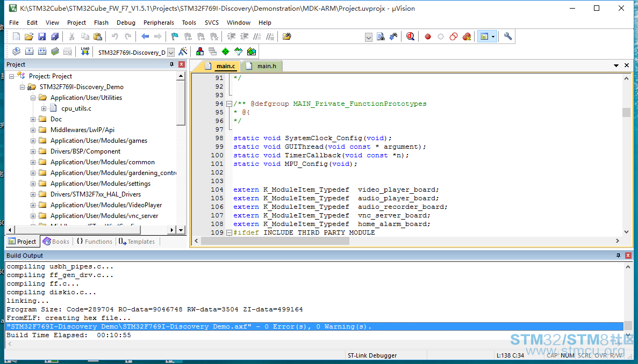
Task: Build target files icon
Action: 30,52
